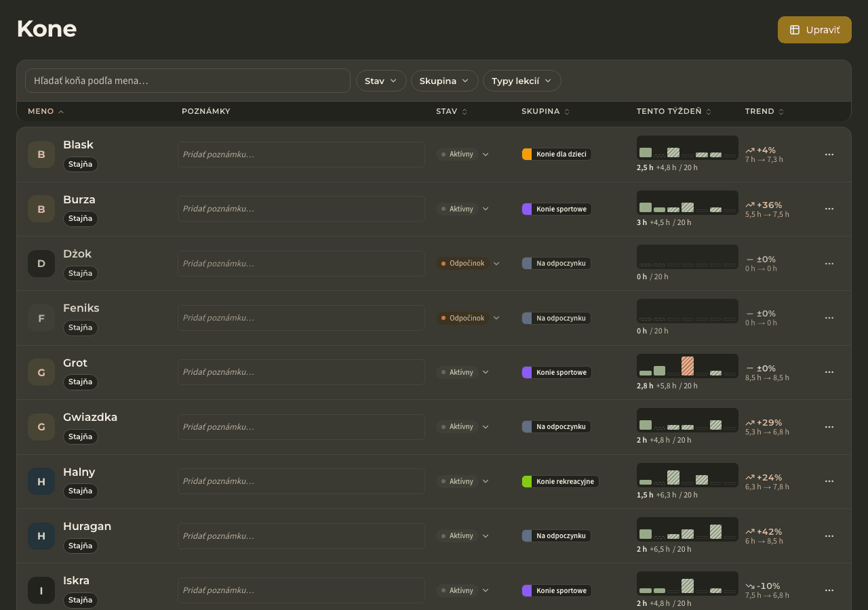Image resolution: width=868 pixels, height=610 pixels.
Task: Click Halny's Konie rekreacyjne group tag
Action: (x=560, y=481)
